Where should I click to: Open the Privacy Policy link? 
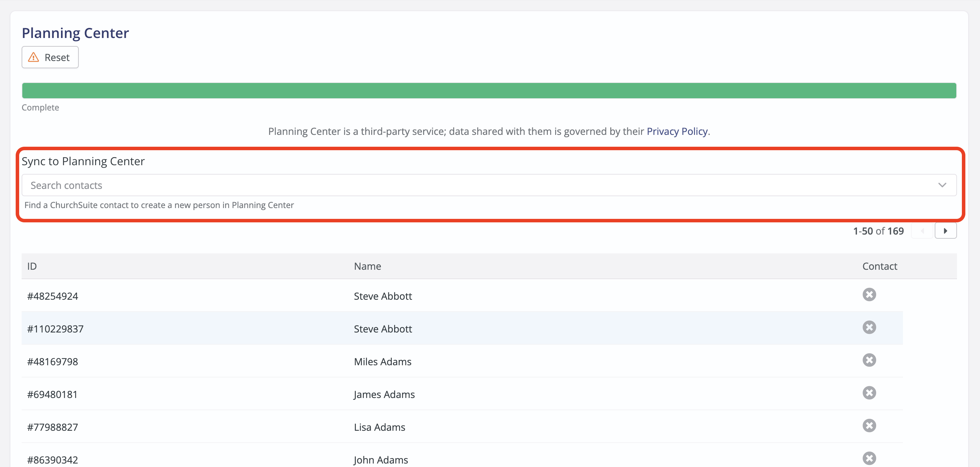(677, 131)
